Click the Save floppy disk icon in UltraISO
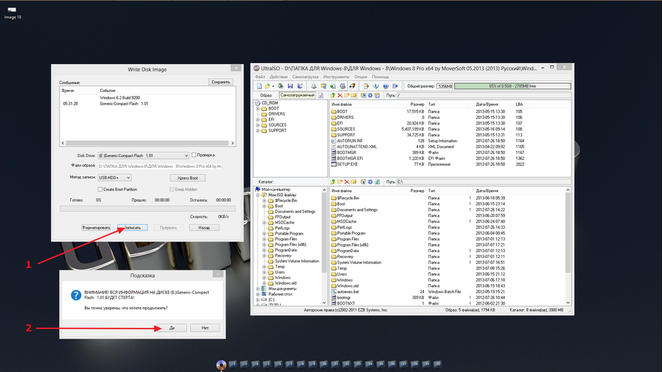Viewport: 662px width, 372px height. [290, 86]
